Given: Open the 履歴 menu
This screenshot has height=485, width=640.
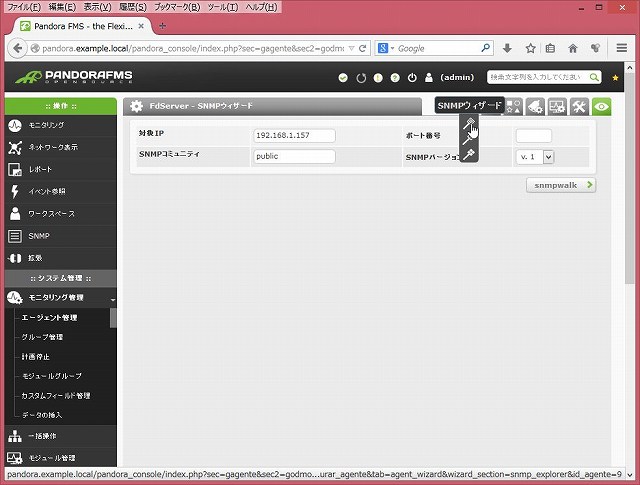Looking at the screenshot, I should pyautogui.click(x=133, y=7).
